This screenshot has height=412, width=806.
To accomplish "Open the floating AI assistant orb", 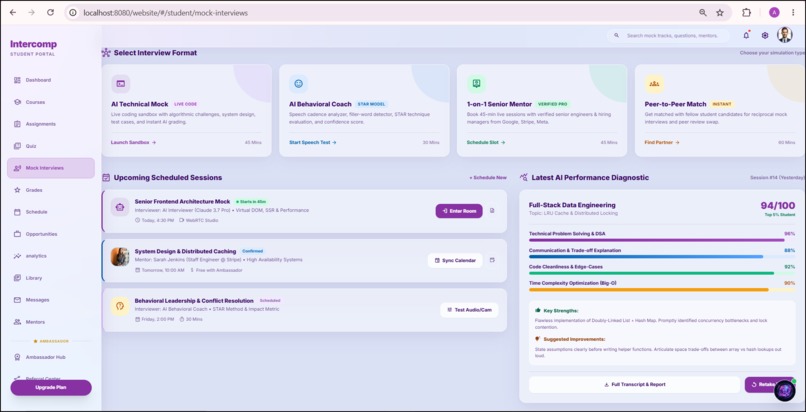I will [784, 391].
